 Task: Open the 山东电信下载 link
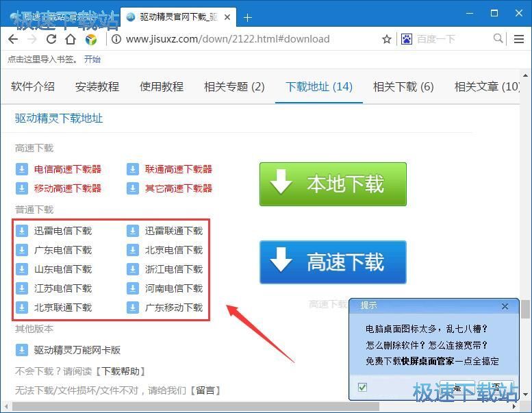coord(63,269)
